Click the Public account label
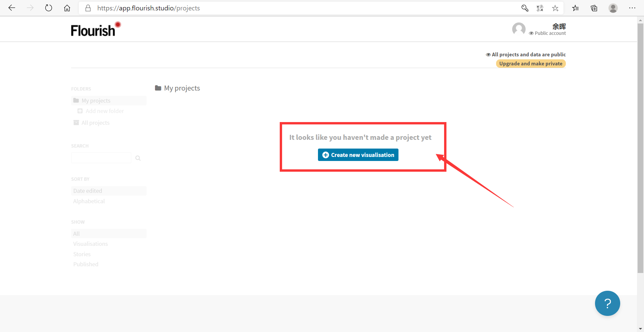 pyautogui.click(x=547, y=33)
